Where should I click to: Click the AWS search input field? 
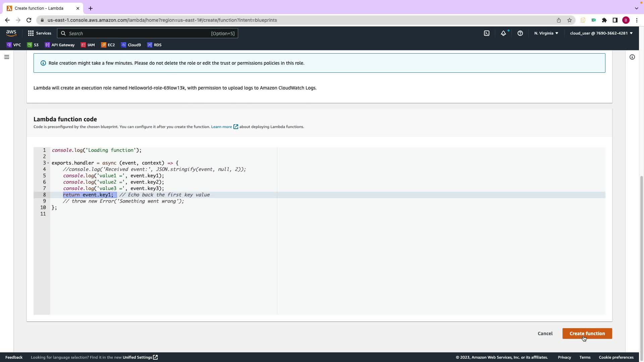141,33
